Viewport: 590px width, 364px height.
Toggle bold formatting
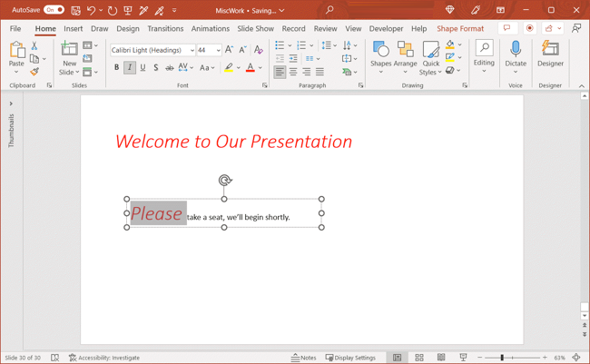116,68
